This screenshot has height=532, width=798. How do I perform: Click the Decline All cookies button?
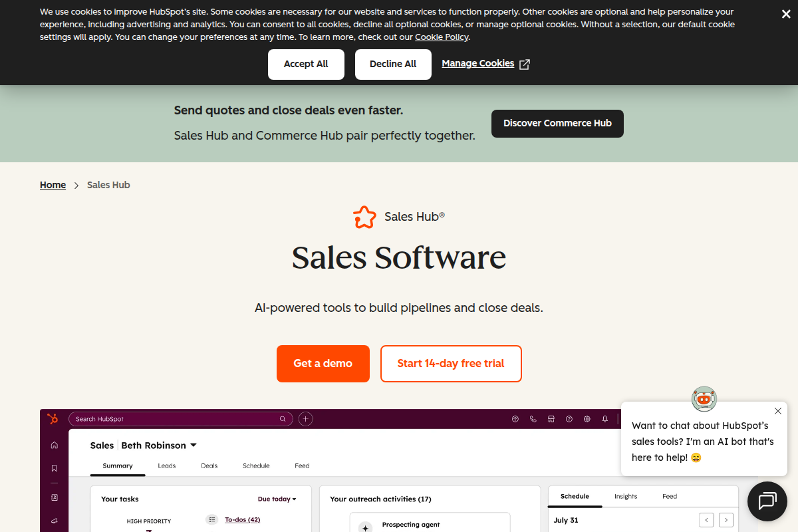pyautogui.click(x=393, y=65)
